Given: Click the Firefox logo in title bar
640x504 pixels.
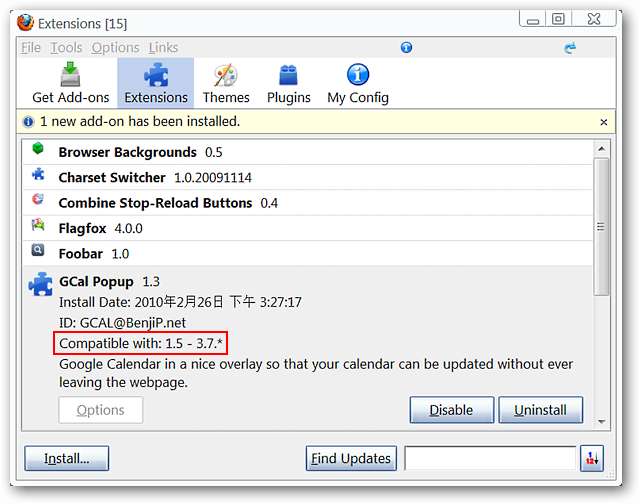Looking at the screenshot, I should (25, 23).
